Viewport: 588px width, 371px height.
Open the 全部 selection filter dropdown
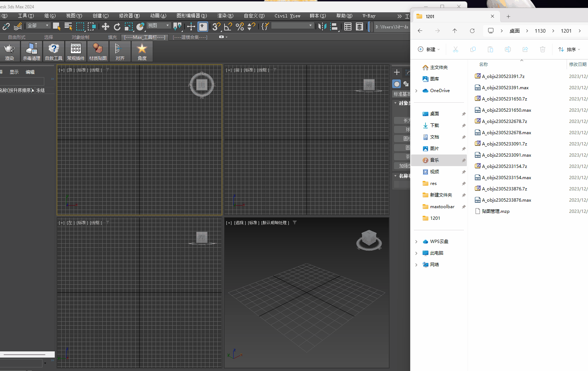[38, 26]
